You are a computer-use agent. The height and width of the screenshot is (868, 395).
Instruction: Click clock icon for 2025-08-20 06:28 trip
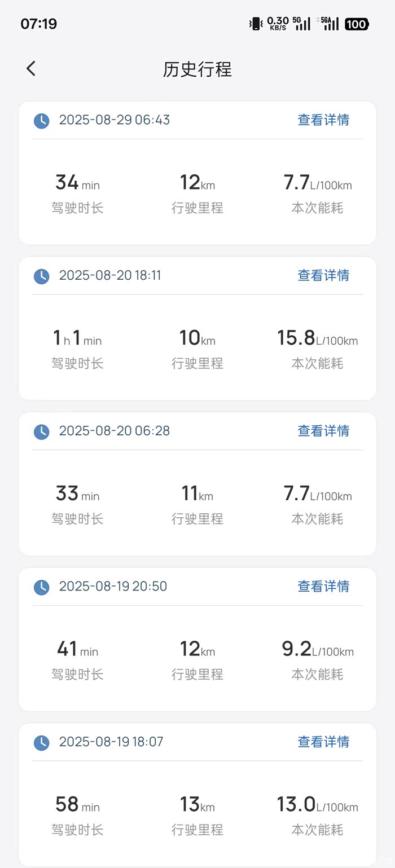(42, 431)
